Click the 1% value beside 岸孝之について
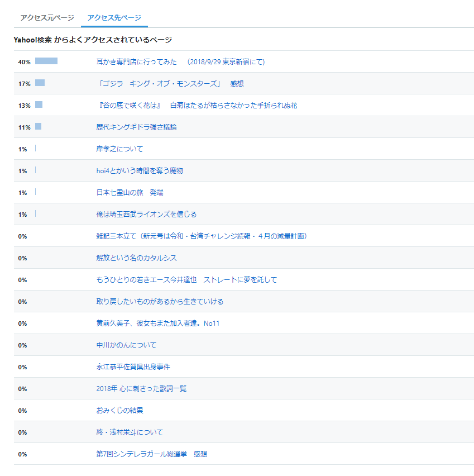Screen dimensions: 474x476 (22, 149)
